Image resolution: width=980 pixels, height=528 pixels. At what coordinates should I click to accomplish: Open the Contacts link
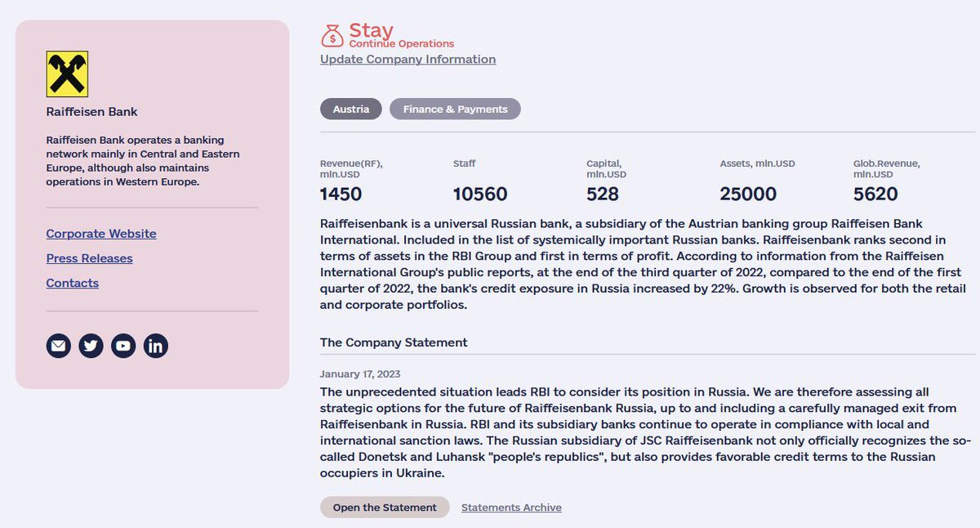[73, 283]
